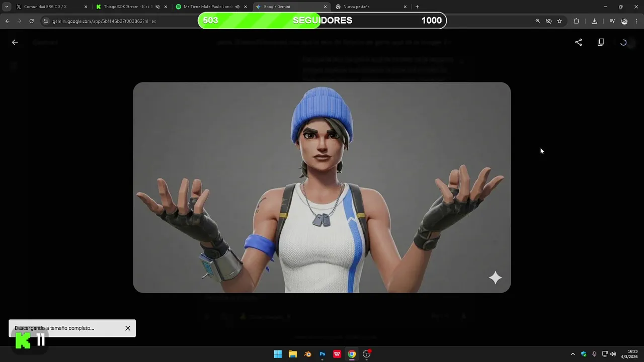Open OBS Studio from the taskbar
644x362 pixels.
click(x=367, y=354)
